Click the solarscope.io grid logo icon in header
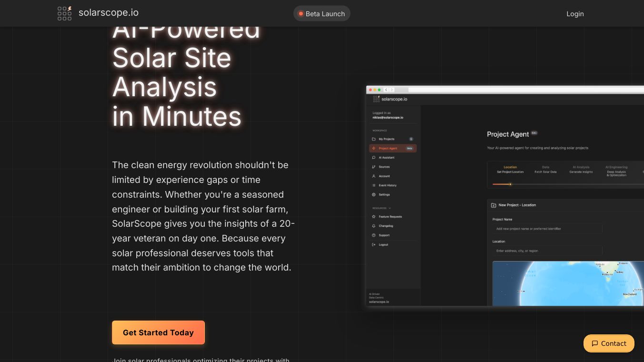Image resolution: width=644 pixels, height=362 pixels. pos(64,13)
